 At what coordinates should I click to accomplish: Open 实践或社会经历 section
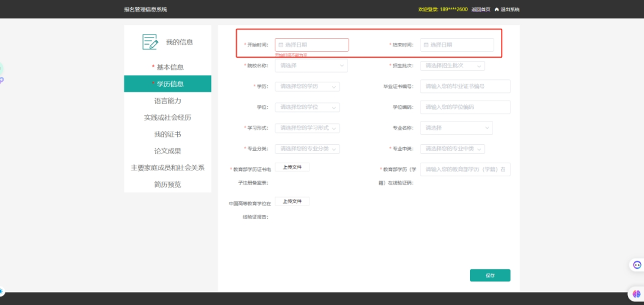[x=168, y=117]
